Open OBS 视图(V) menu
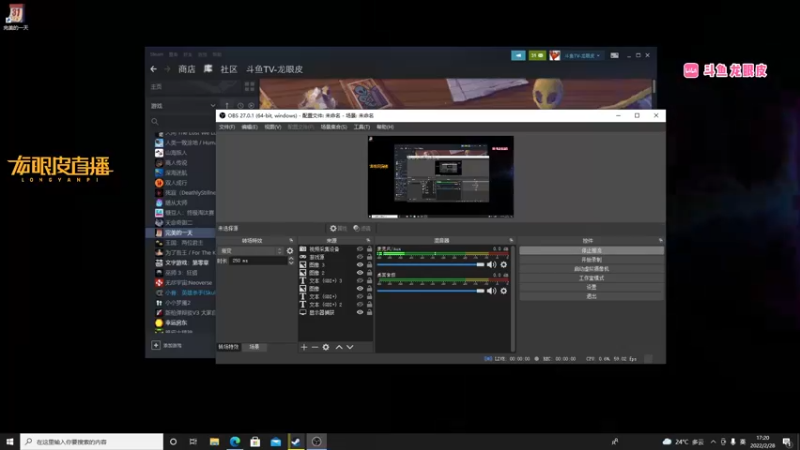 pos(273,127)
